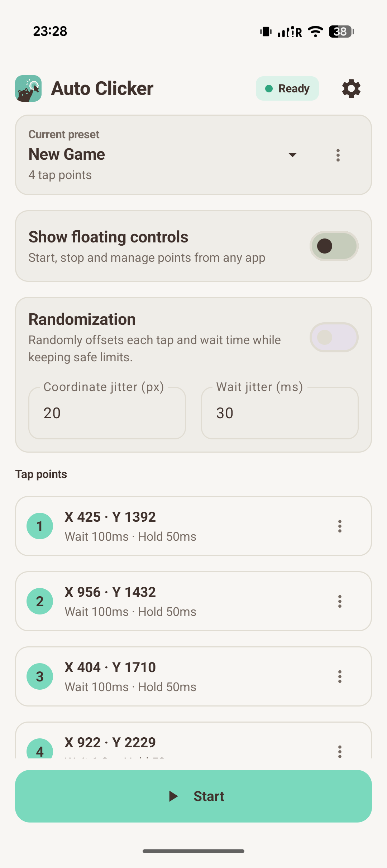Screen dimensions: 387x868
Task: Enable the Randomization switch
Action: click(334, 337)
